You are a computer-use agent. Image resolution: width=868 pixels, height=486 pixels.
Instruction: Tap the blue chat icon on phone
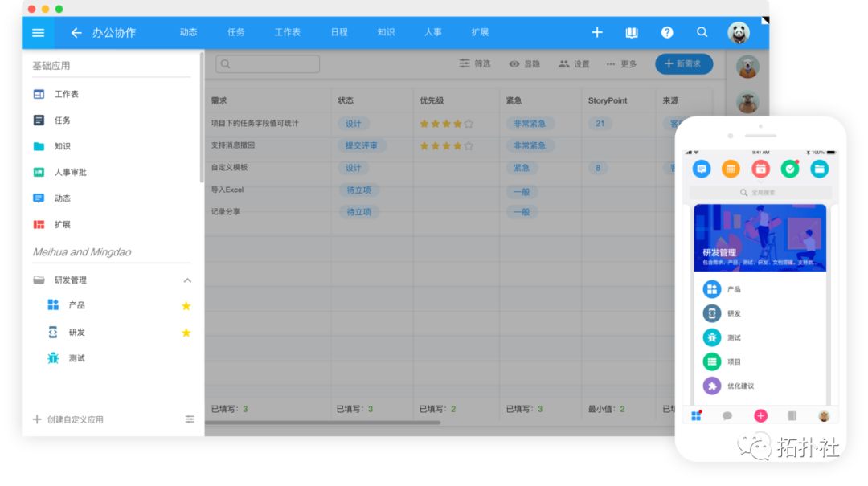click(702, 169)
